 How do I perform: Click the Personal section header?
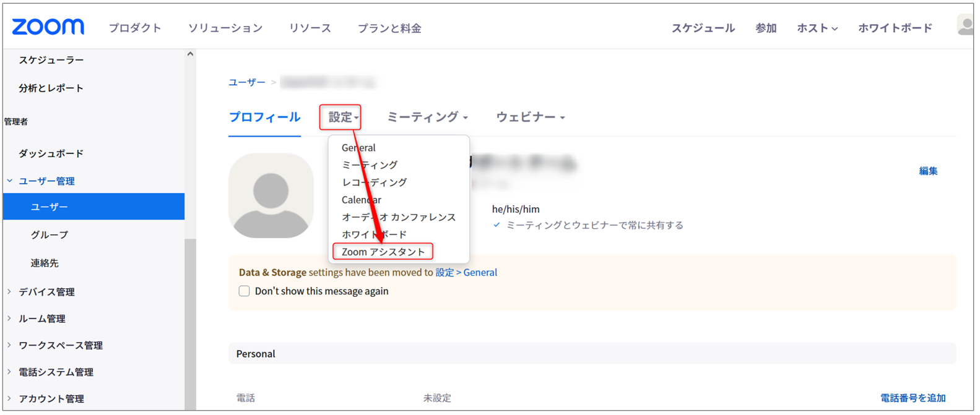pos(592,354)
